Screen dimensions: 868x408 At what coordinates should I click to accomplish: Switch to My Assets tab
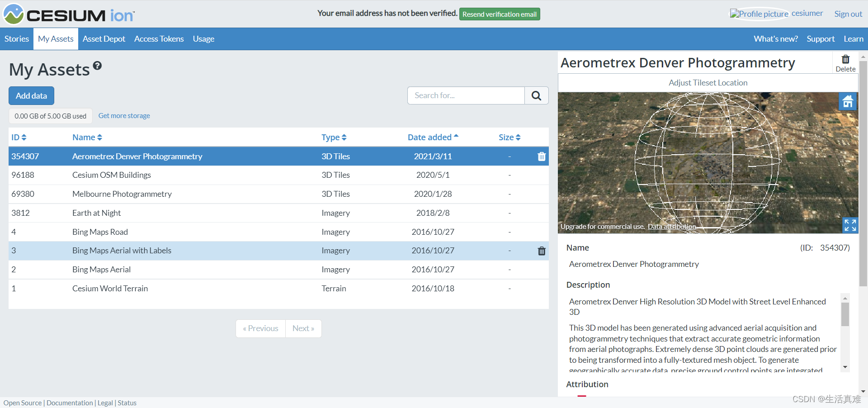point(56,39)
